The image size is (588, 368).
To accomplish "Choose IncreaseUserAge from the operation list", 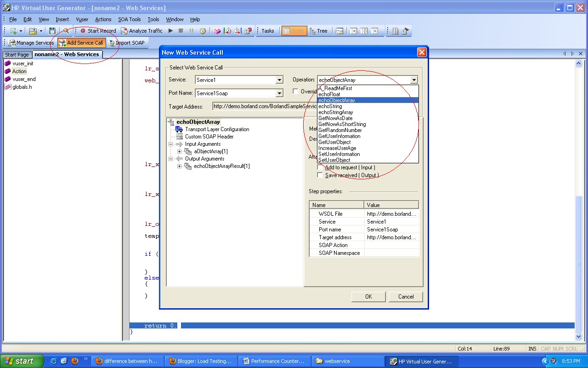I will point(368,148).
